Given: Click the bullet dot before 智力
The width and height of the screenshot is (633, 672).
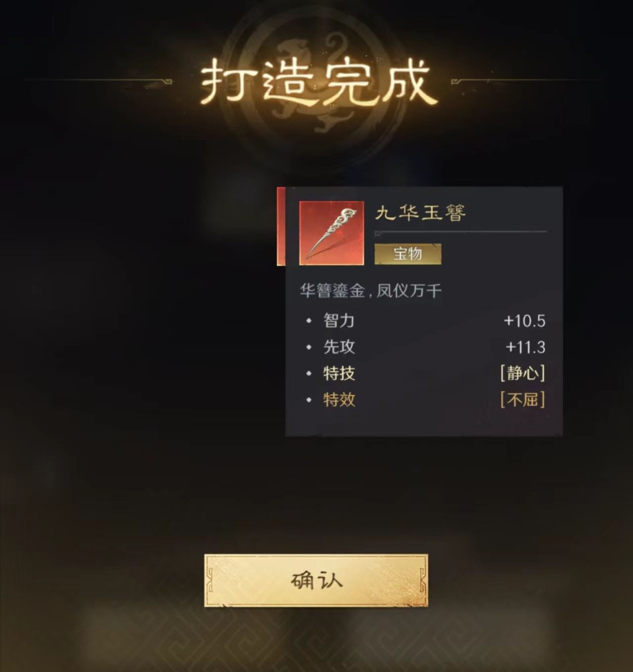Looking at the screenshot, I should point(309,321).
